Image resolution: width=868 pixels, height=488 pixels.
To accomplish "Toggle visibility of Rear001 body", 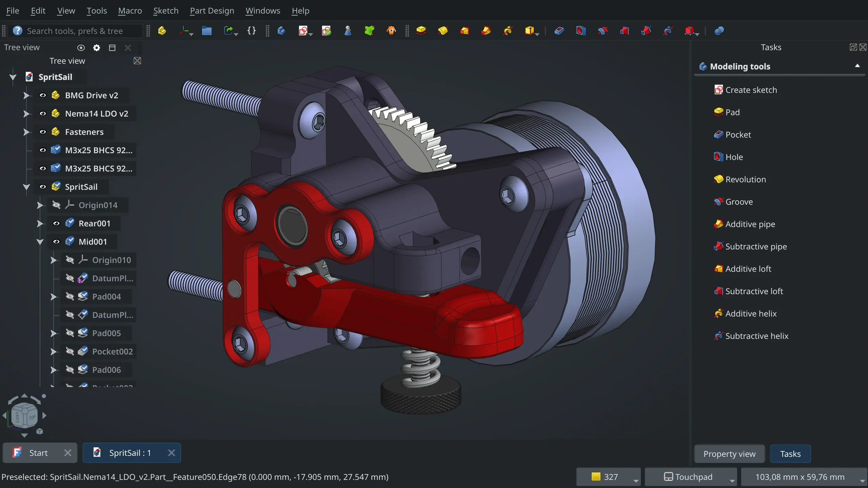I will [56, 223].
